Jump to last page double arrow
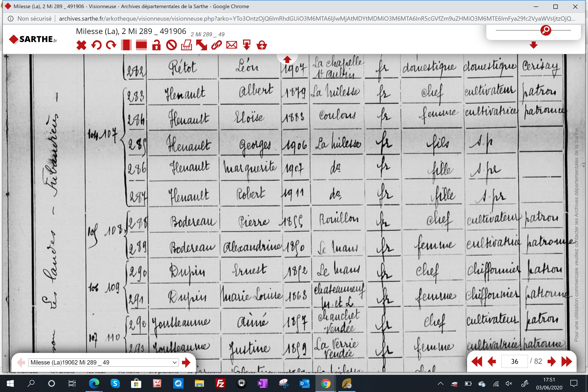Screen dimensions: 588x392 point(567,361)
